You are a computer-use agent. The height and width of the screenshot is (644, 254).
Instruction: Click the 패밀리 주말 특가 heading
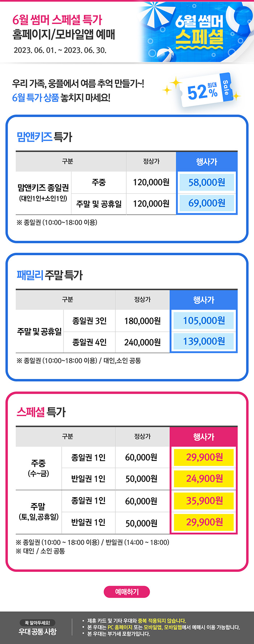click(x=50, y=275)
